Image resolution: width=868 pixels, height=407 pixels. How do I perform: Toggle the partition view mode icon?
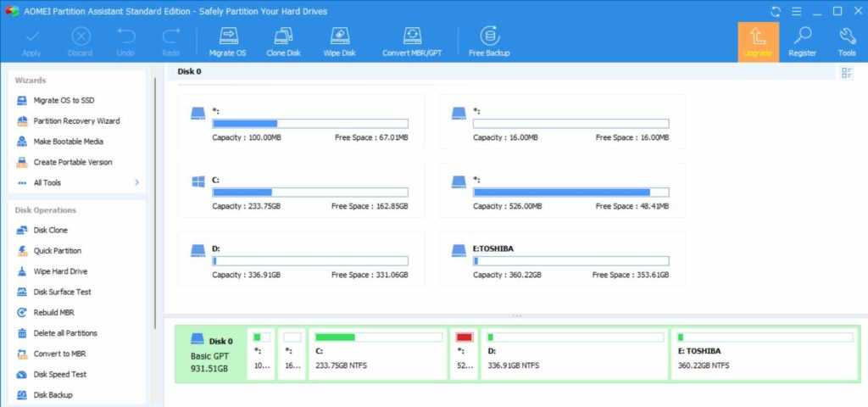coord(846,73)
